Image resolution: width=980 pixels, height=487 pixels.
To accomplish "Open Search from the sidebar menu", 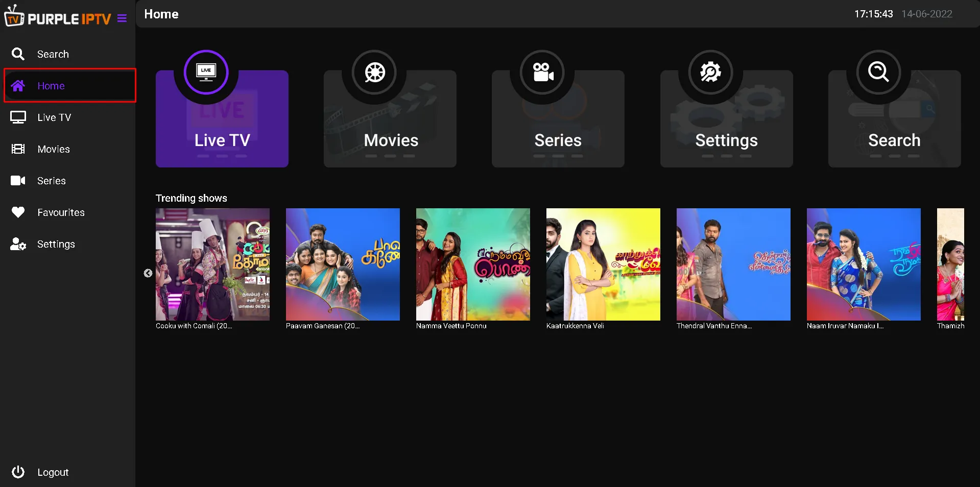I will 53,54.
